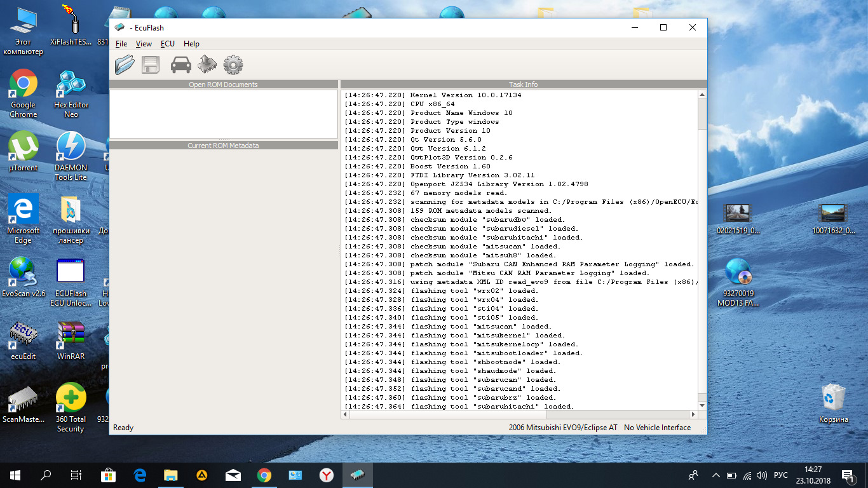Open the ECU menu

168,44
